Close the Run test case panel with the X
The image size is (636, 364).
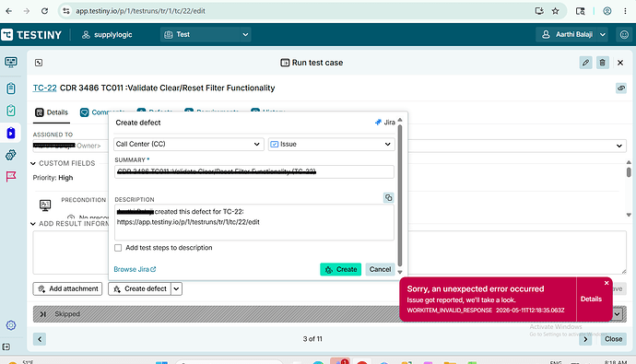[x=620, y=63]
